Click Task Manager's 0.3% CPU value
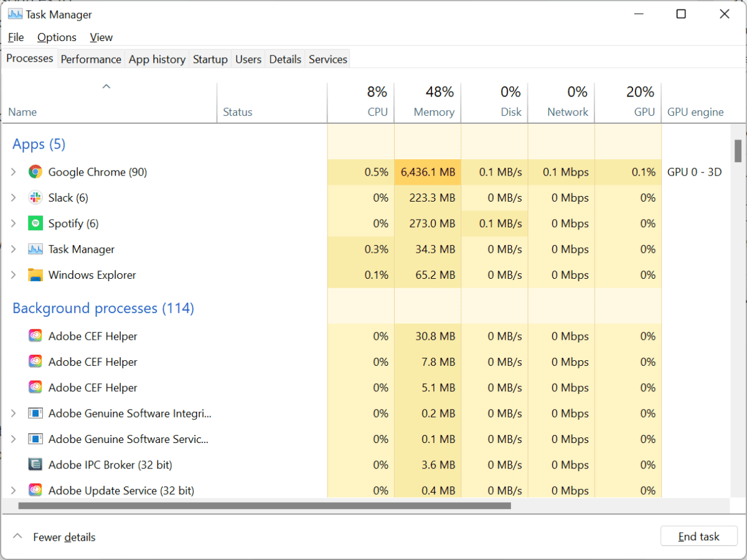Image resolution: width=747 pixels, height=560 pixels. tap(376, 249)
